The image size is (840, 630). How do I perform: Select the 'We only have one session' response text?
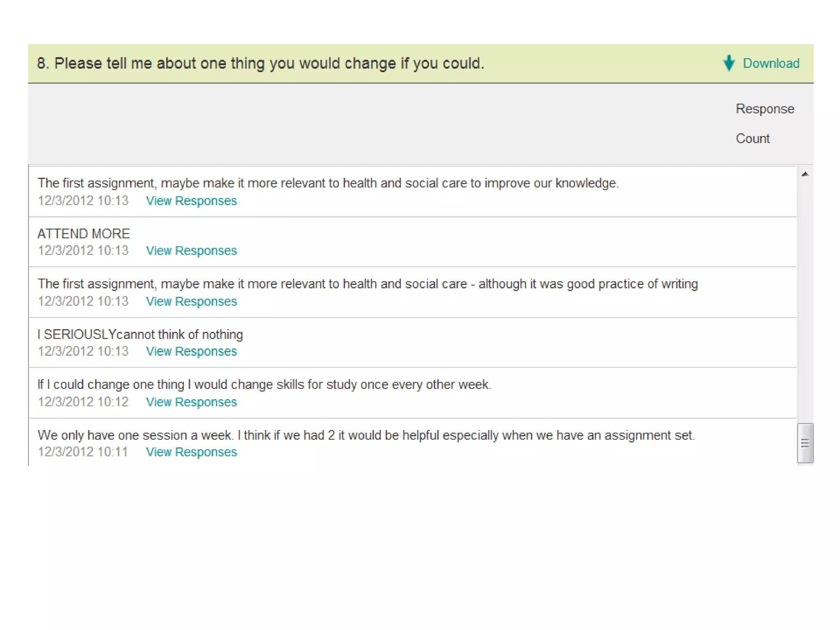pos(366,435)
